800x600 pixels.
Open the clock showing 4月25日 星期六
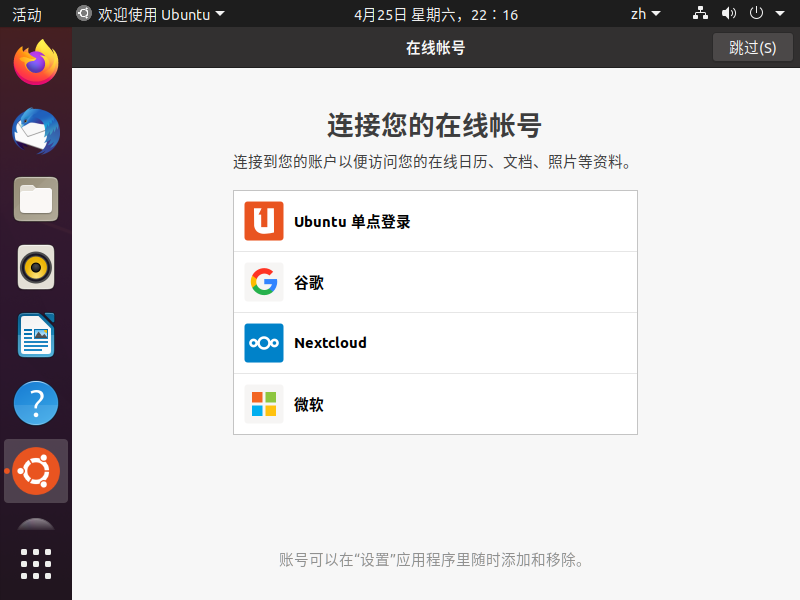436,14
